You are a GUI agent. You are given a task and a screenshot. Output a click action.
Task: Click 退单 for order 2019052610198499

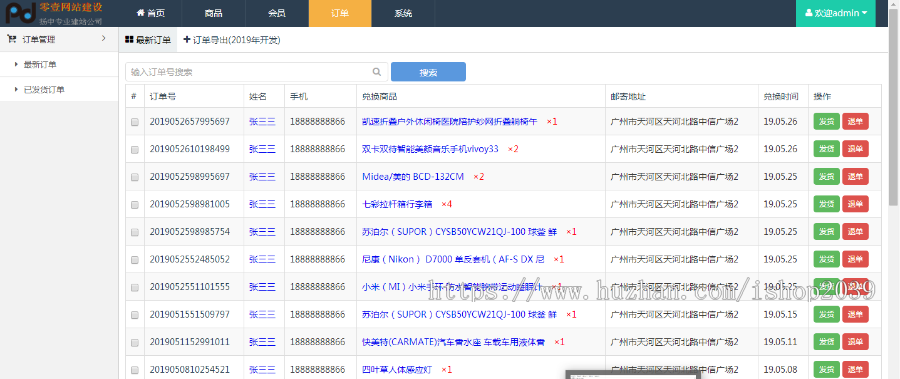coord(855,149)
